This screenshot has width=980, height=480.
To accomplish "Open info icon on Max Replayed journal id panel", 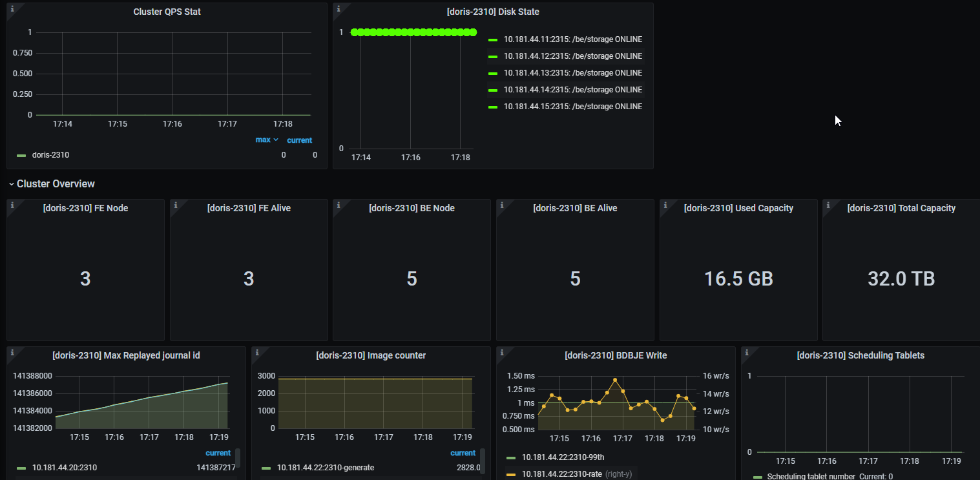I will click(x=12, y=352).
